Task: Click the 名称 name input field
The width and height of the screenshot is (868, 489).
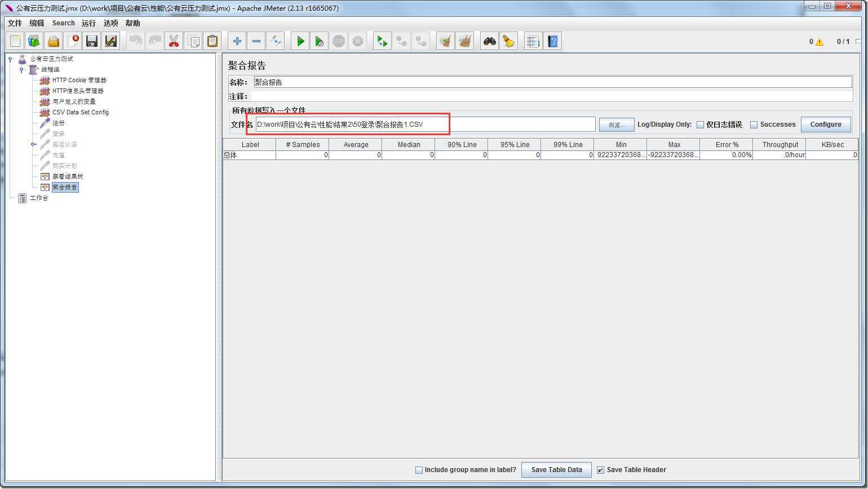Action: [552, 82]
